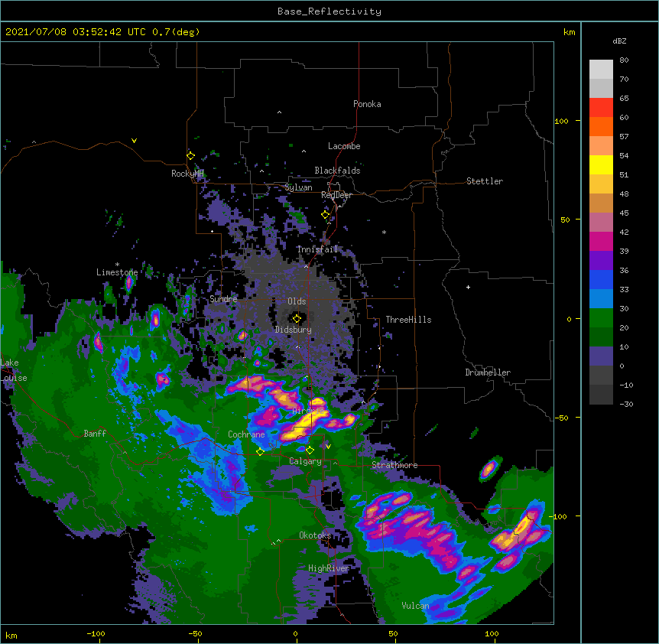Pick the purple 36-39 dBZ legend swatch
The height and width of the screenshot is (644, 659).
pos(601,260)
